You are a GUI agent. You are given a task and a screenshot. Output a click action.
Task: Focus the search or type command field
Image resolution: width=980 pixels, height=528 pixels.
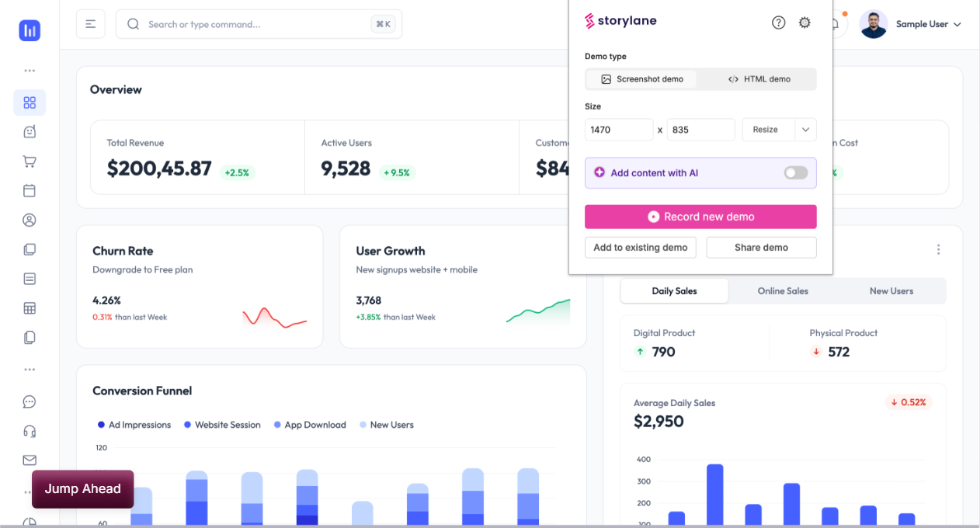click(x=259, y=24)
